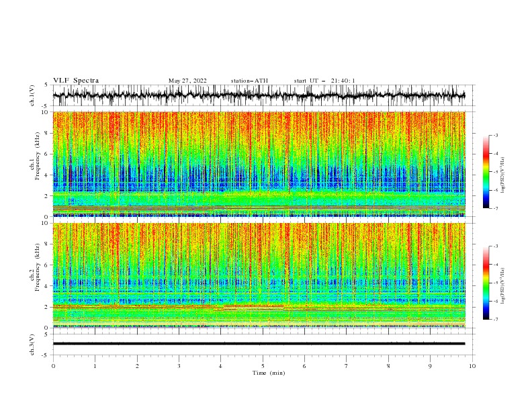532x411 pixels.
Task: Click the lower color scale bar for ch.2
Action: pos(486,283)
